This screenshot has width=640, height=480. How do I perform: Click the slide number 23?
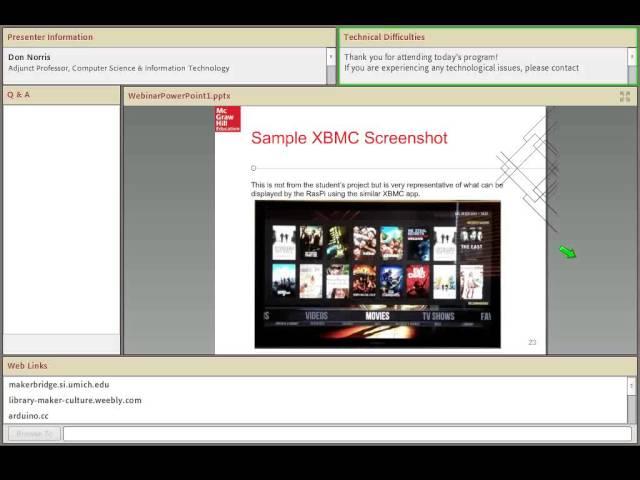pos(532,342)
